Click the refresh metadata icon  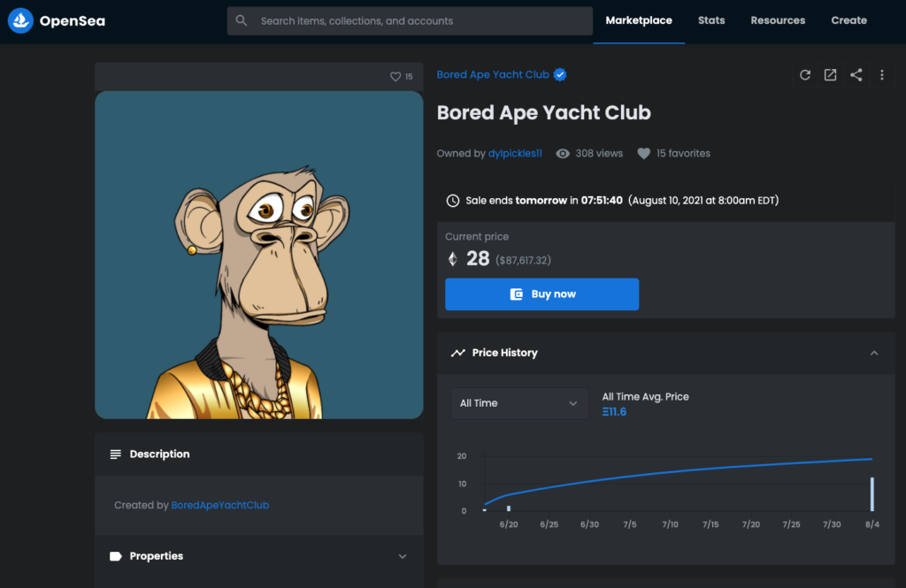coord(805,74)
